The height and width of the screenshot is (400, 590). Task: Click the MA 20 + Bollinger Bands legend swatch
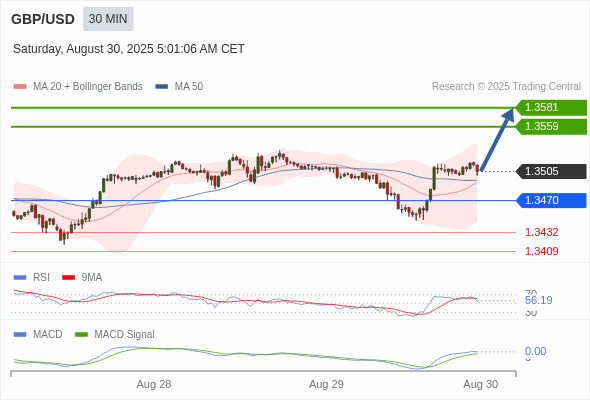[x=20, y=87]
